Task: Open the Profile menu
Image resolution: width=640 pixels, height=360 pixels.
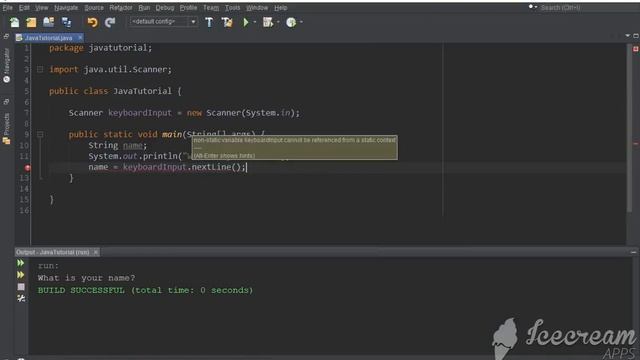Action: click(x=188, y=8)
